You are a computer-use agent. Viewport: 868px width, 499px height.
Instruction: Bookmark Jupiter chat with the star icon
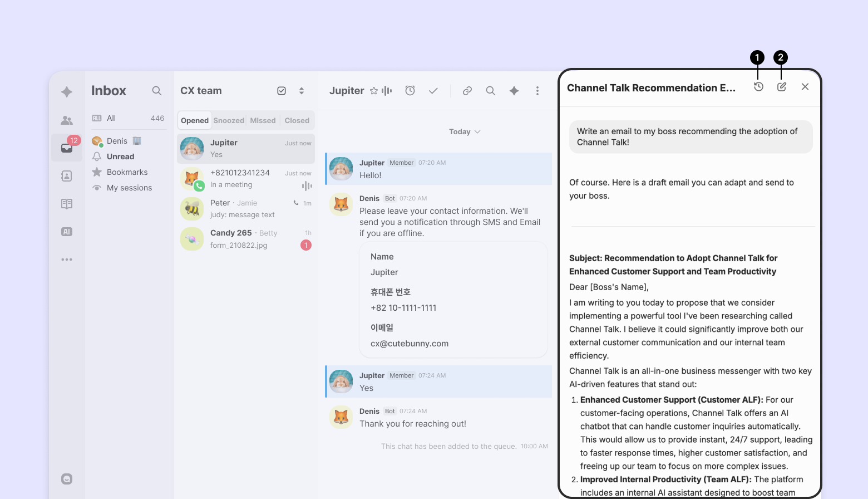tap(374, 91)
